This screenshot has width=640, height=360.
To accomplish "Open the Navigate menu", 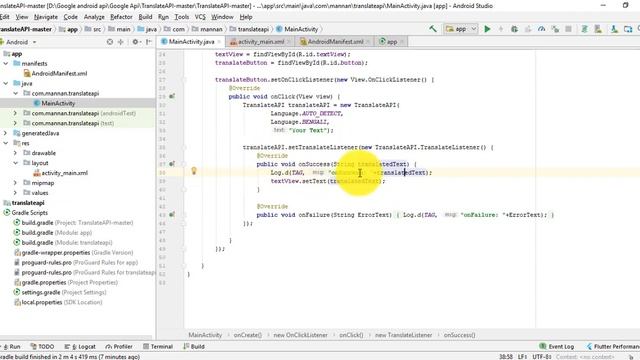I will tap(46, 17).
